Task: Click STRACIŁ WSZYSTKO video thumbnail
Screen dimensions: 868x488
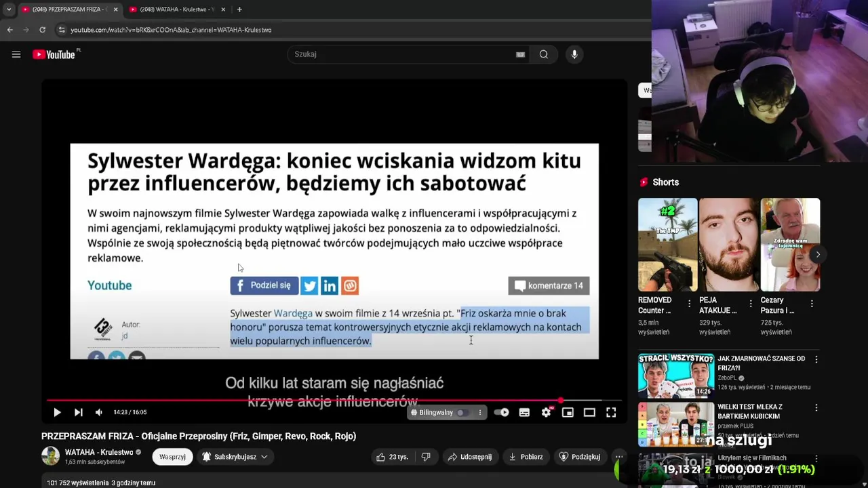Action: tap(676, 375)
